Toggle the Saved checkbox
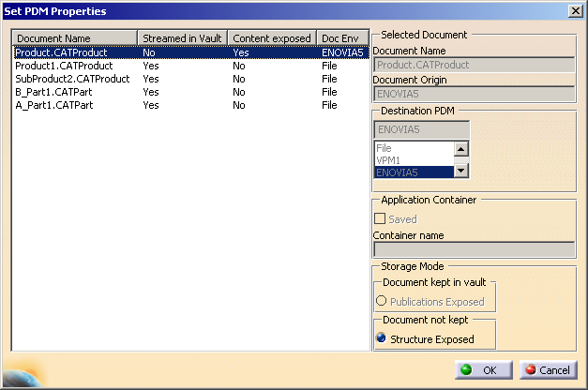Image resolution: width=588 pixels, height=390 pixels. pyautogui.click(x=382, y=219)
